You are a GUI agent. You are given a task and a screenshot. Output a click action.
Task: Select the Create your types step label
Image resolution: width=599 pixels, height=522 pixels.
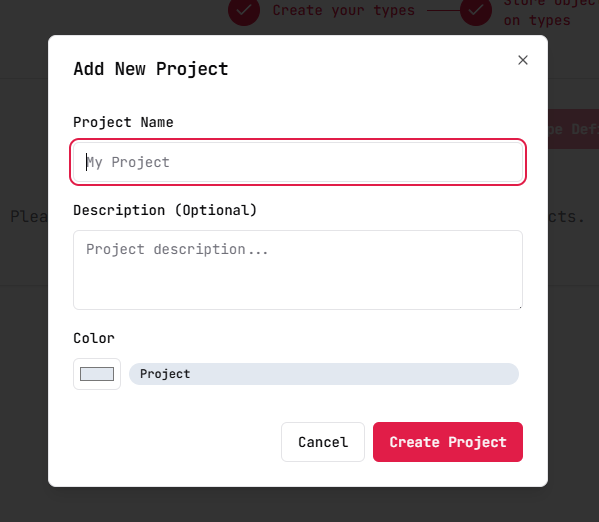343,10
